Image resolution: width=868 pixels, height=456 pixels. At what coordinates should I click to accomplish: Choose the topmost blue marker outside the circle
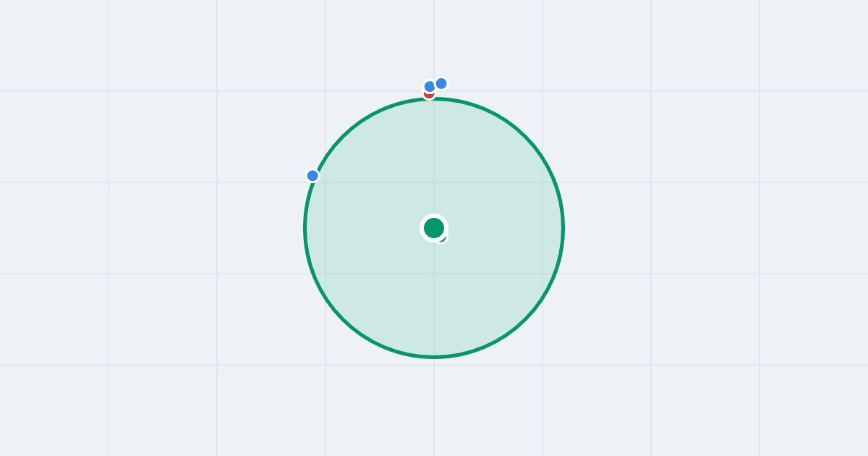point(441,83)
